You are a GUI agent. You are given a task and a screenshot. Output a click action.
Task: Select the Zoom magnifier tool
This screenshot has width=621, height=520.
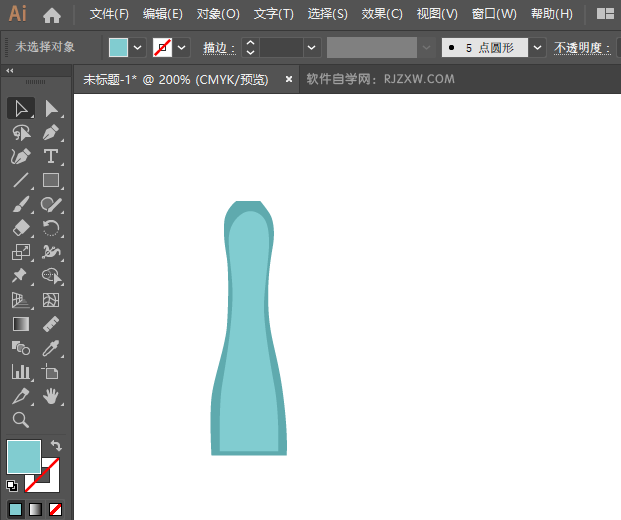pos(20,420)
